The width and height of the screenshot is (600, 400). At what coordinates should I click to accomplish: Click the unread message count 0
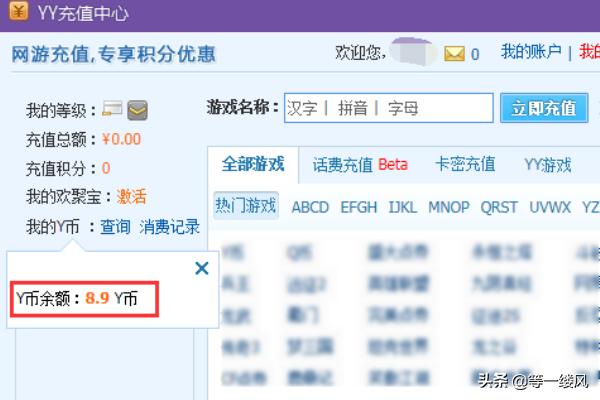click(475, 54)
